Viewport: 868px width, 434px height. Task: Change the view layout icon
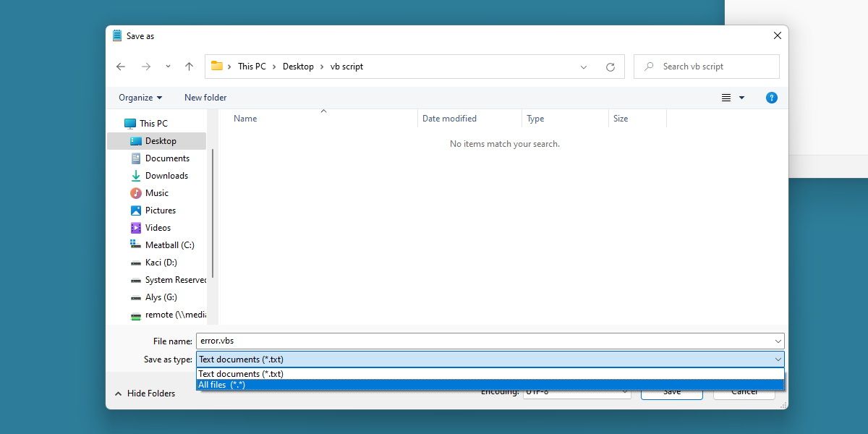[x=726, y=98]
